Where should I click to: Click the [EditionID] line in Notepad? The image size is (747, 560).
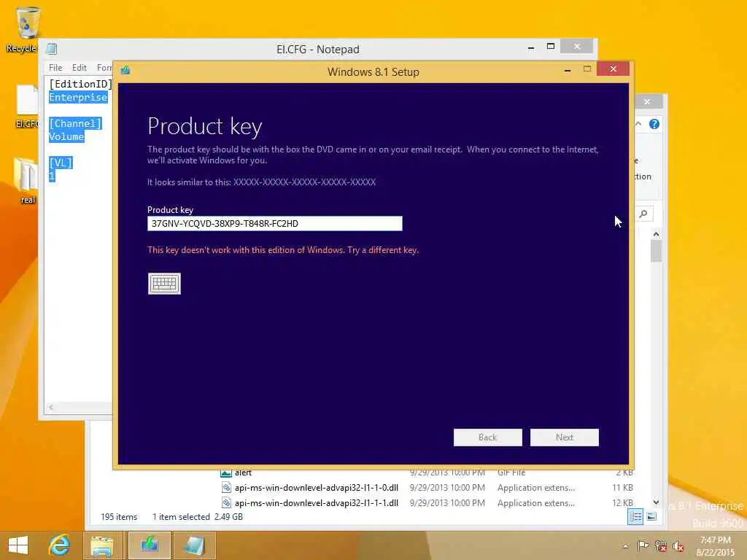tap(80, 84)
